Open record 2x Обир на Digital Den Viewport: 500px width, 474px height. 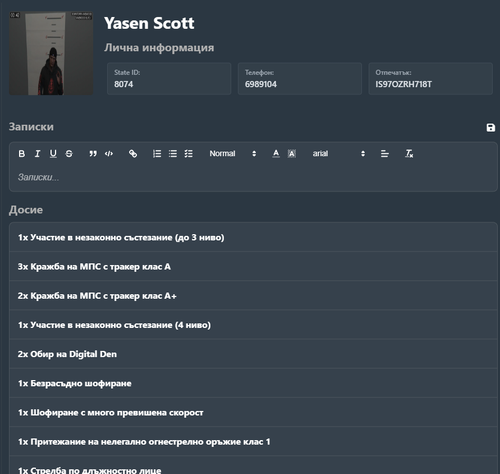coord(253,354)
